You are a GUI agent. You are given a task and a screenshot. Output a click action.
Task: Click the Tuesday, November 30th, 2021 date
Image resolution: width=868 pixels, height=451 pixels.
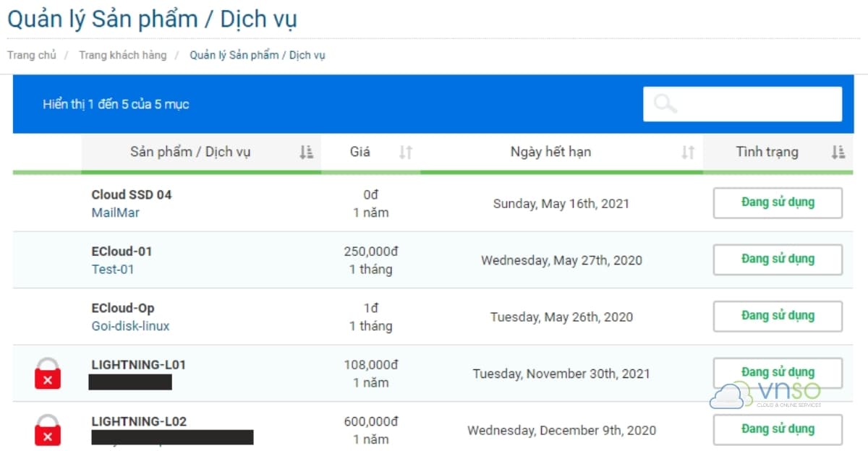pyautogui.click(x=561, y=374)
